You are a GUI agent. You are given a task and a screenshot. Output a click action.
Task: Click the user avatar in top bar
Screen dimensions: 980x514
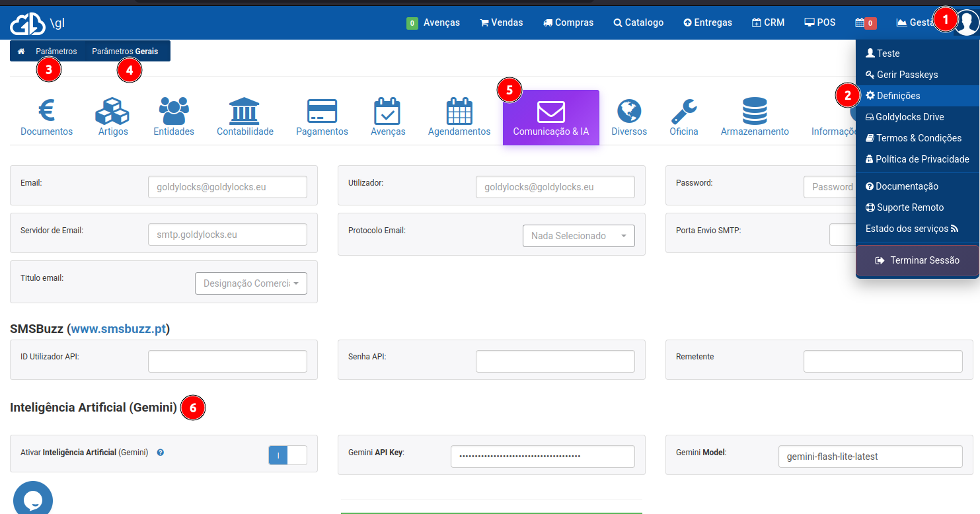pyautogui.click(x=967, y=23)
